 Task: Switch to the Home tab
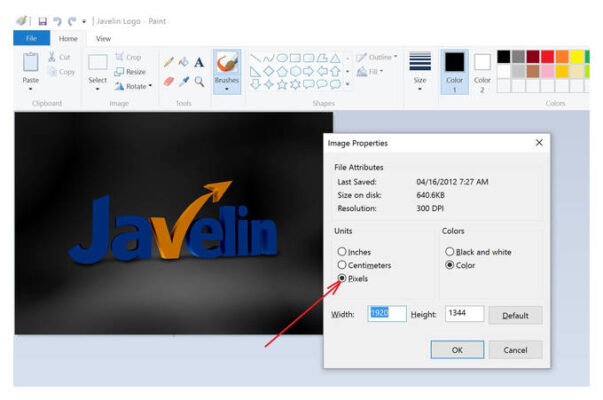[x=68, y=38]
